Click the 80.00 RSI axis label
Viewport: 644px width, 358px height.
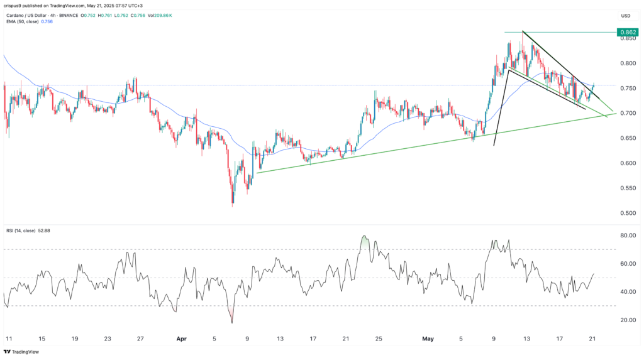(x=626, y=236)
